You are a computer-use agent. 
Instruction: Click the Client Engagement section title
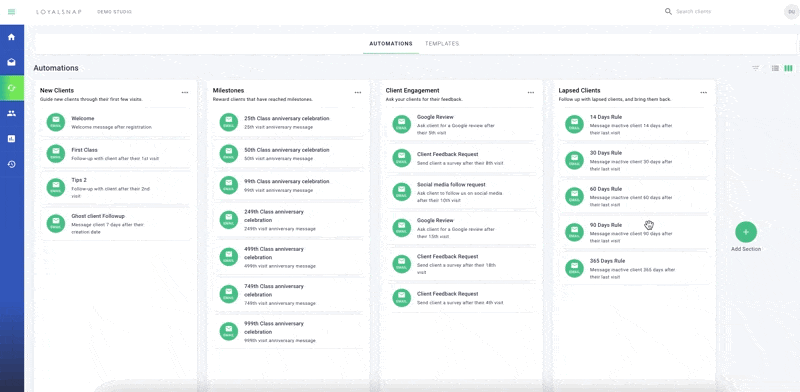click(412, 90)
